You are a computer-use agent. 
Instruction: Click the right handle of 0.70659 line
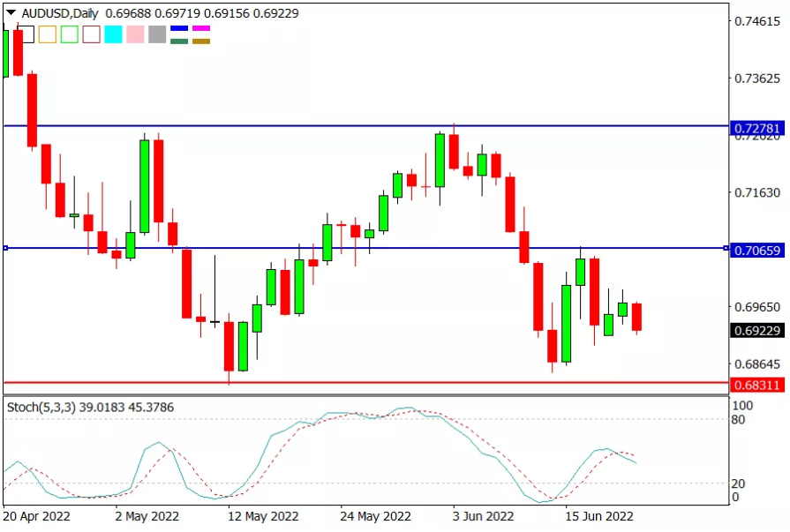[x=726, y=248]
